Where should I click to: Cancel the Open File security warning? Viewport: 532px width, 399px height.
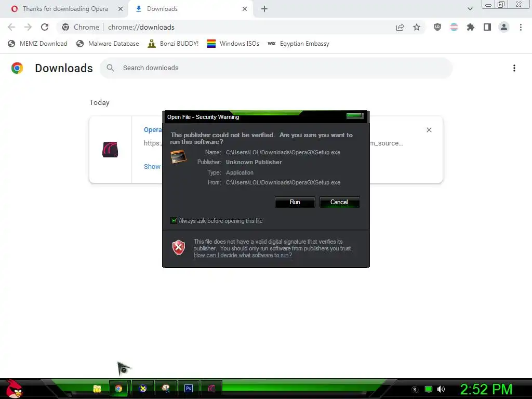pyautogui.click(x=339, y=202)
